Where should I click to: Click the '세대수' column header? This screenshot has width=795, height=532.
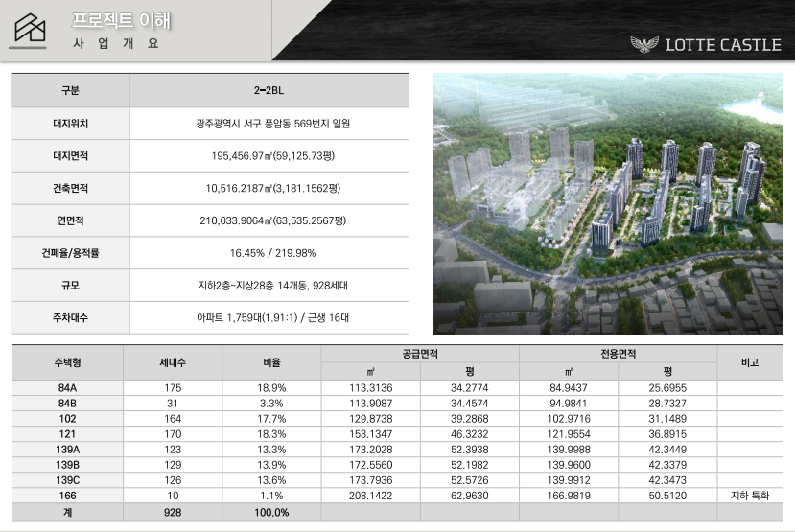(x=173, y=362)
